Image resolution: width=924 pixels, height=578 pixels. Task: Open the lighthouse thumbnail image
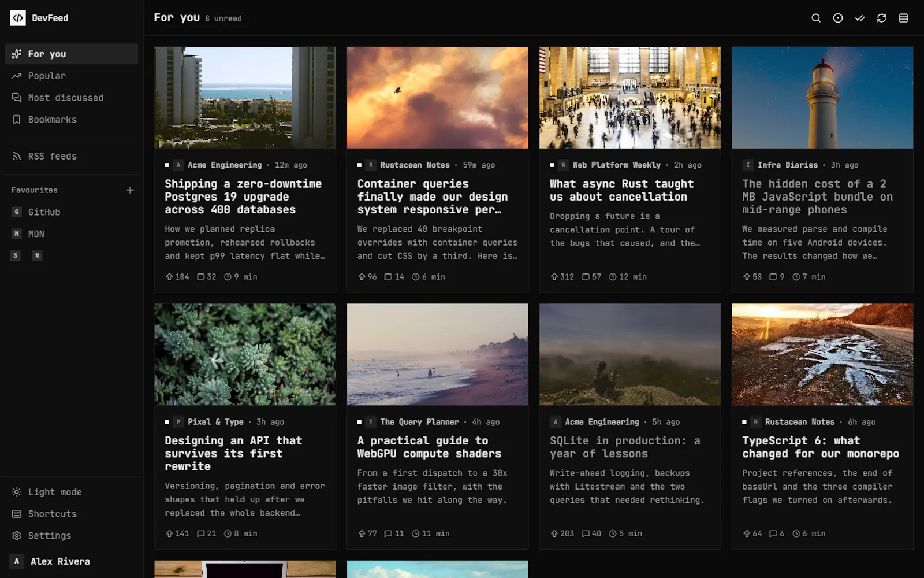pos(822,98)
